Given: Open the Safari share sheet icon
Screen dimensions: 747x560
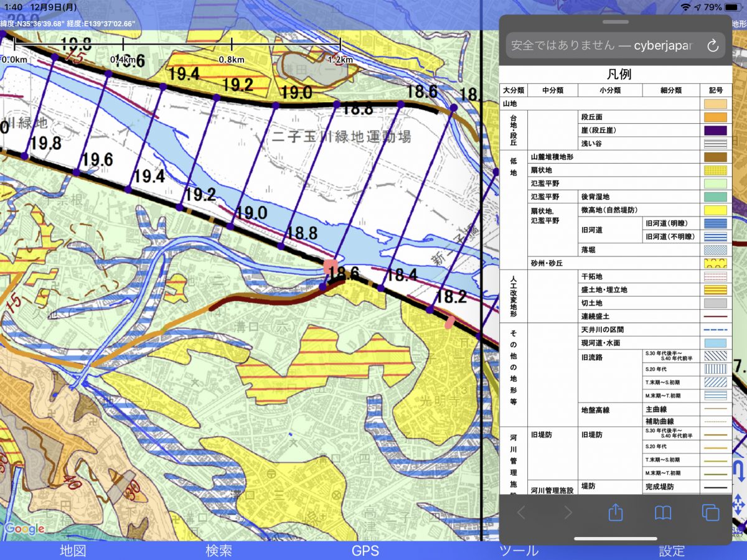Looking at the screenshot, I should point(615,512).
